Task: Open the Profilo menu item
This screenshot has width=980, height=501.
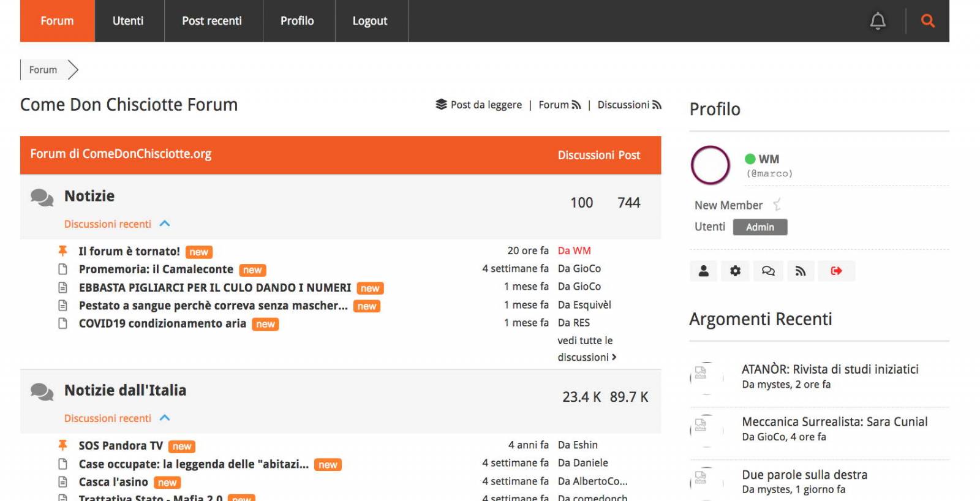Action: pos(297,21)
